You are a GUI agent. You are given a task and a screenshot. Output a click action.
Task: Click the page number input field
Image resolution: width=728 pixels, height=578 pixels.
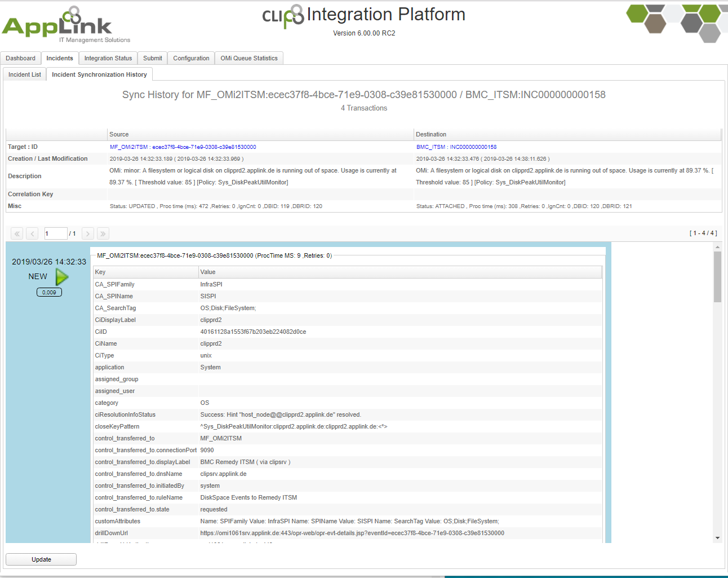tap(56, 233)
